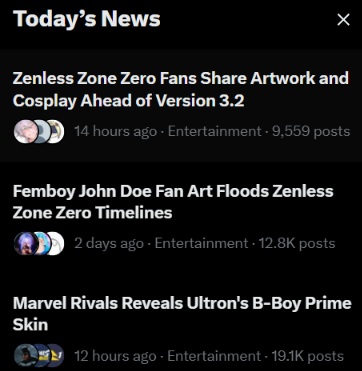Click first avatar under Marvel Rivals story

pyautogui.click(x=25, y=356)
